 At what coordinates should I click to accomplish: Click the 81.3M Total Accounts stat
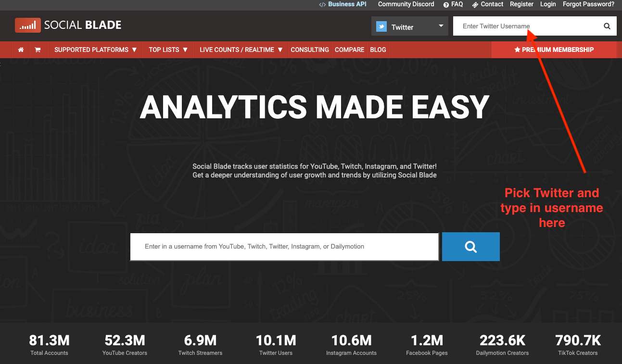[x=49, y=345]
